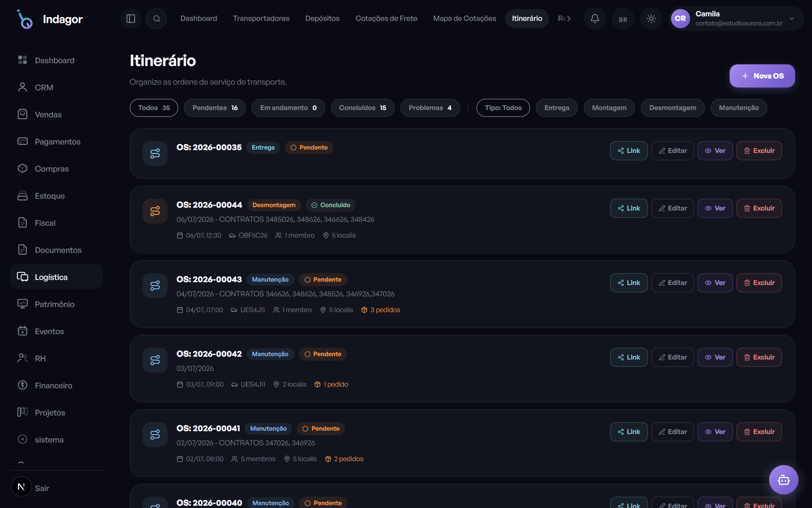Open Financeiro in the sidebar
The image size is (812, 508).
coord(56,386)
